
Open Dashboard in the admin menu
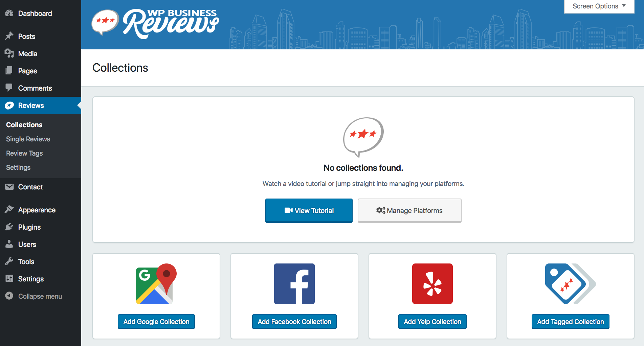tap(41, 13)
